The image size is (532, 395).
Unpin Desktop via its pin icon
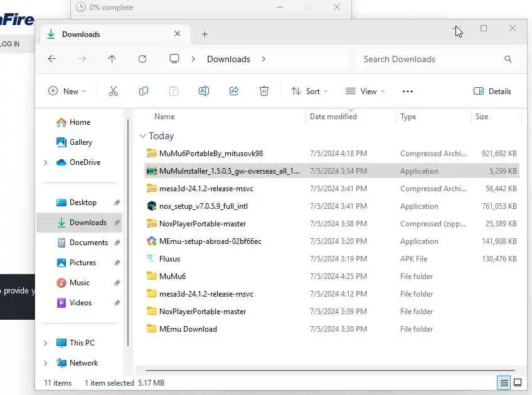coord(117,203)
